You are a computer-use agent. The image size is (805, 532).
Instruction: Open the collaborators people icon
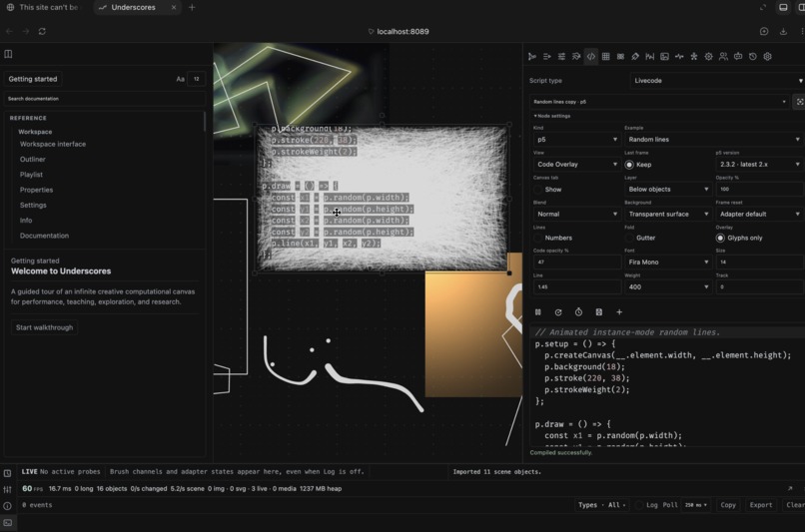point(723,57)
